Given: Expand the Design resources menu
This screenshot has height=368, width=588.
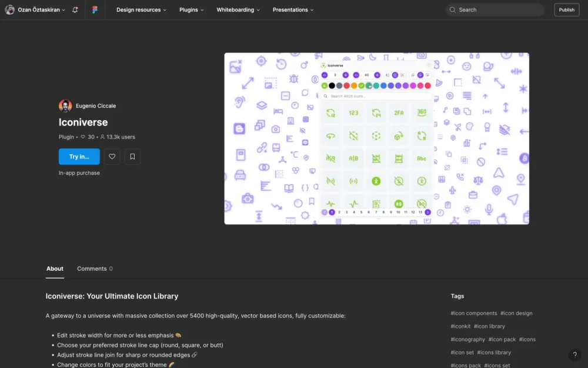Looking at the screenshot, I should 141,10.
